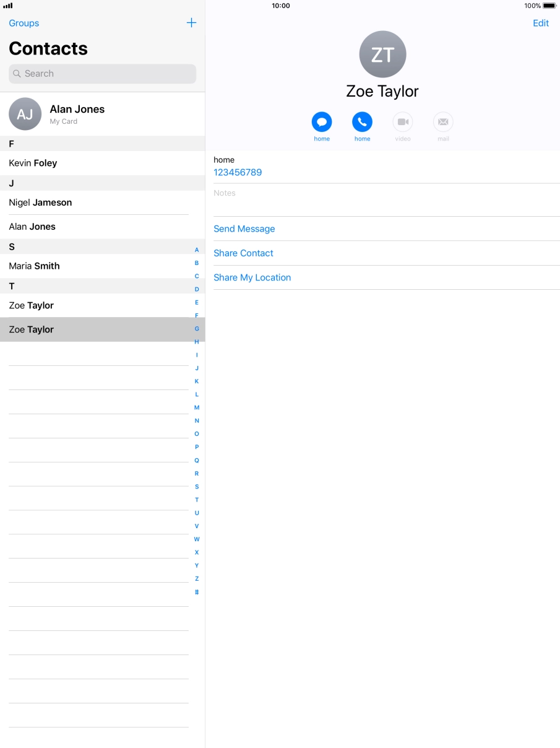Open Alan Jones My Card
This screenshot has height=748, width=560.
77,113
